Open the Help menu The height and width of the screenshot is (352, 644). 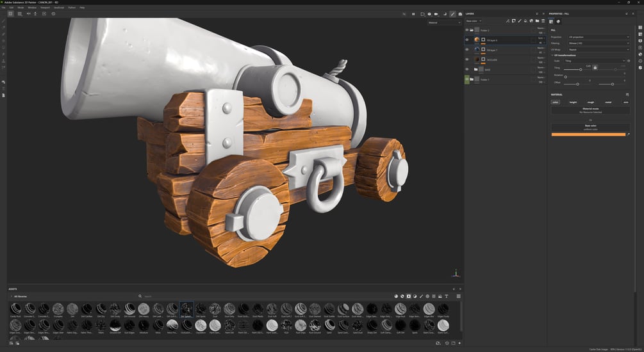pyautogui.click(x=82, y=8)
